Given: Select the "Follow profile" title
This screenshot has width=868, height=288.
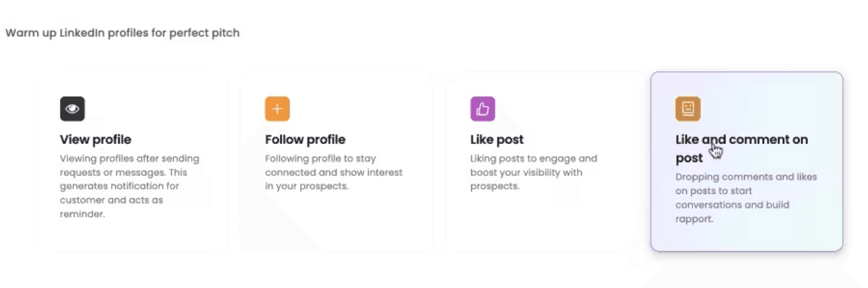Looking at the screenshot, I should 305,140.
